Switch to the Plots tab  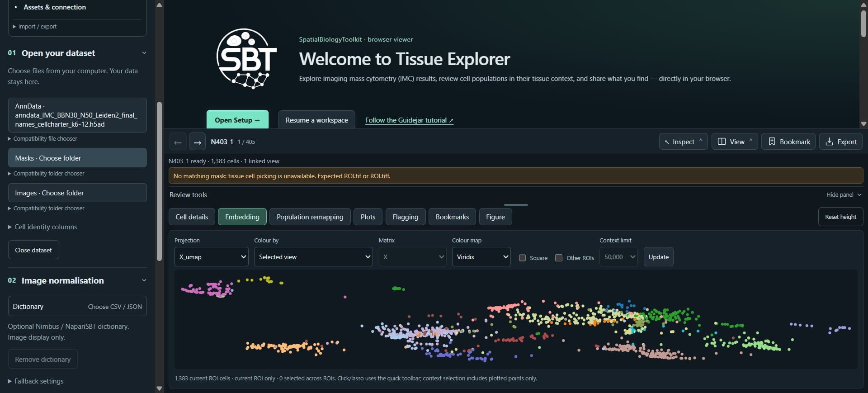368,217
